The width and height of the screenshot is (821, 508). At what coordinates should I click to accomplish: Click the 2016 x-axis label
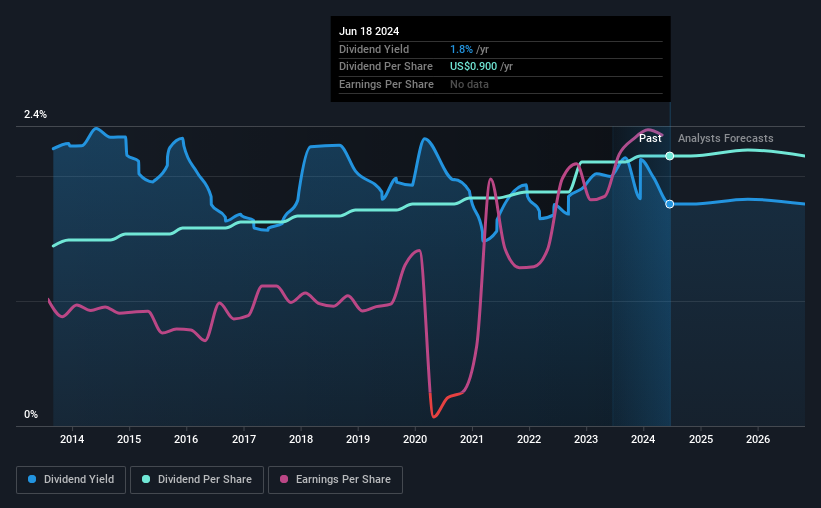(x=186, y=439)
